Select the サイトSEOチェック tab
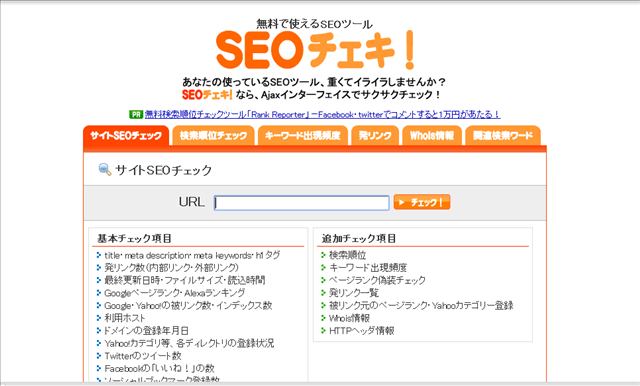Viewport: 640px width, 386px height. pos(126,136)
